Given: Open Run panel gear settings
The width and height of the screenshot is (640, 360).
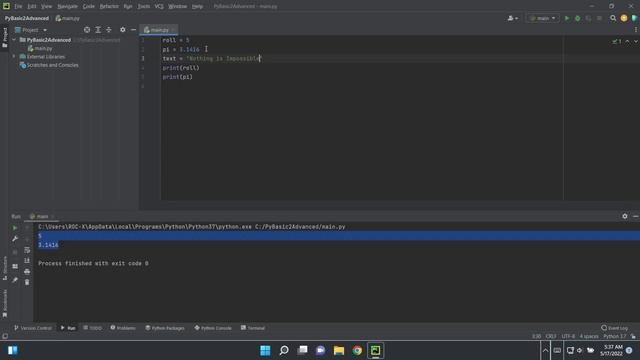Looking at the screenshot, I should click(x=624, y=216).
